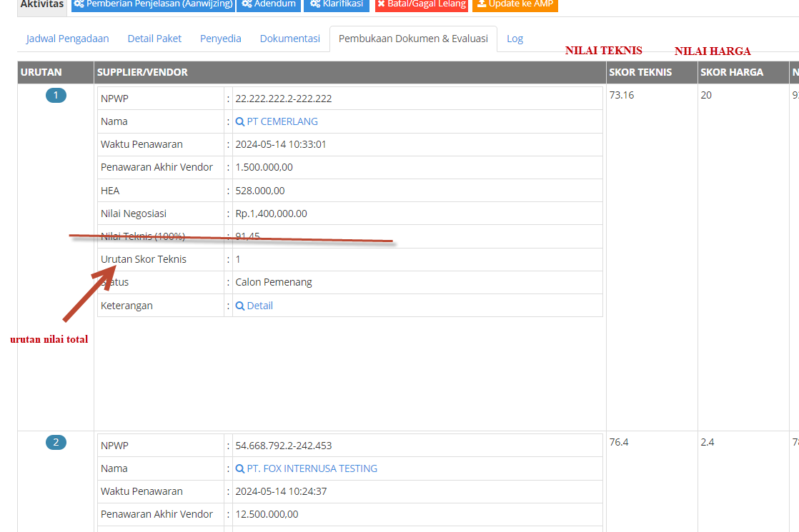Click magnifier icon beside PT. FOX INTERNUSA TESTING
The height and width of the screenshot is (532, 799).
(x=240, y=469)
